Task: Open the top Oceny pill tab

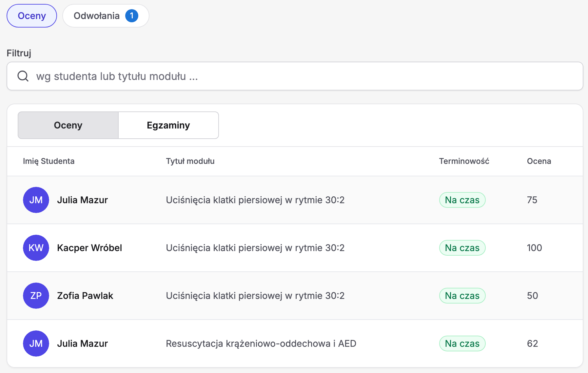Action: pyautogui.click(x=32, y=16)
